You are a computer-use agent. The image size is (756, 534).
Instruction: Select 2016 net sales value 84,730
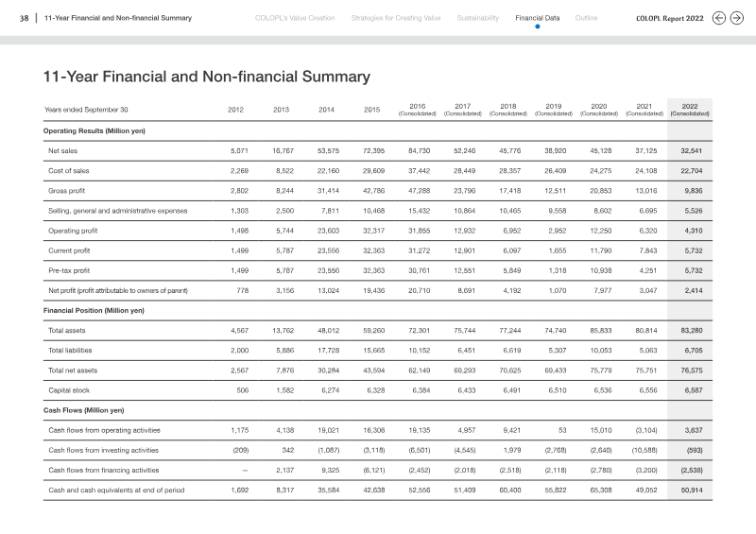point(419,150)
